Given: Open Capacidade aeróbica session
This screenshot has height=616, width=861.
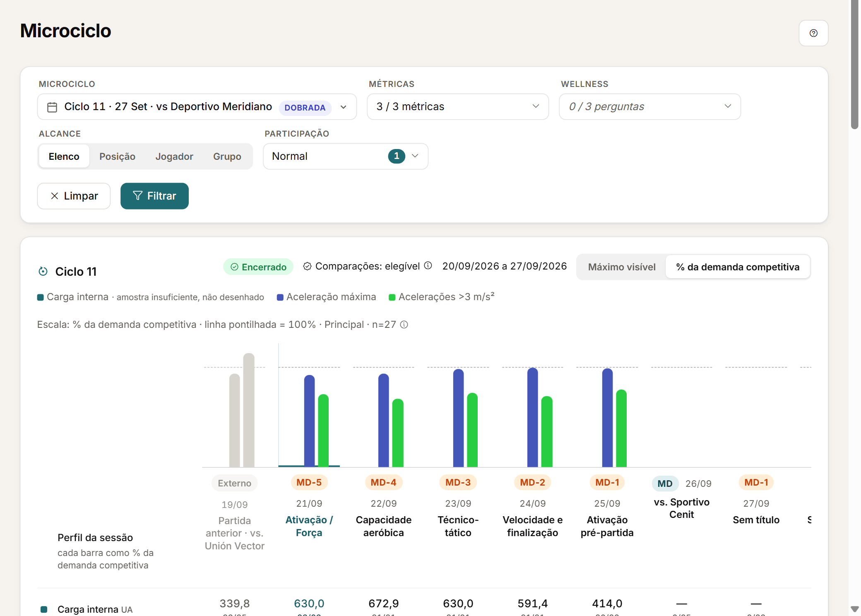Looking at the screenshot, I should pyautogui.click(x=384, y=526).
